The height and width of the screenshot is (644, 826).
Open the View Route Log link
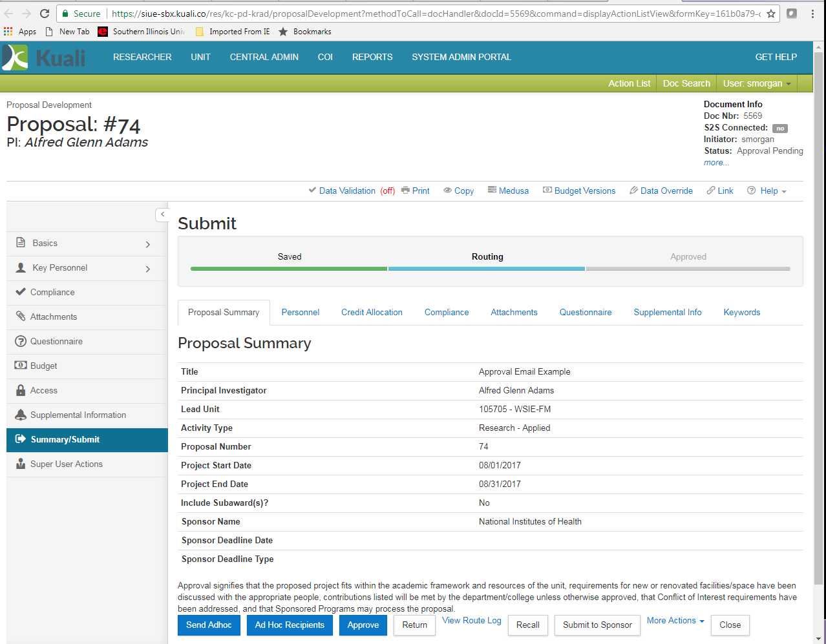[471, 621]
